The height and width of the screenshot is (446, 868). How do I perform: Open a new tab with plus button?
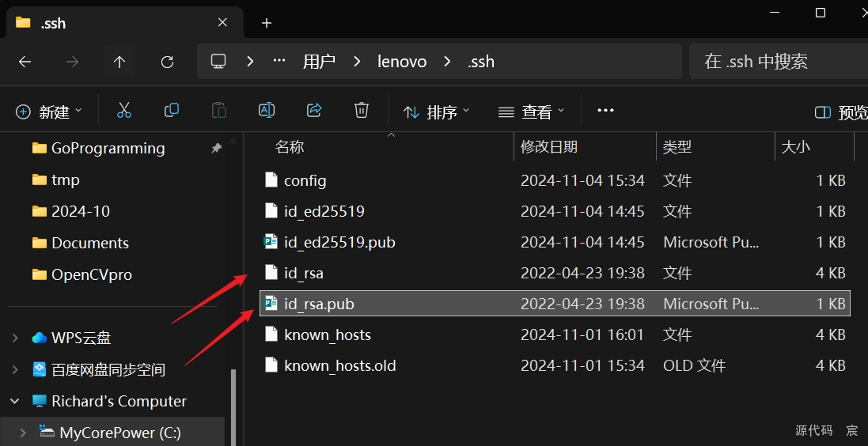267,23
